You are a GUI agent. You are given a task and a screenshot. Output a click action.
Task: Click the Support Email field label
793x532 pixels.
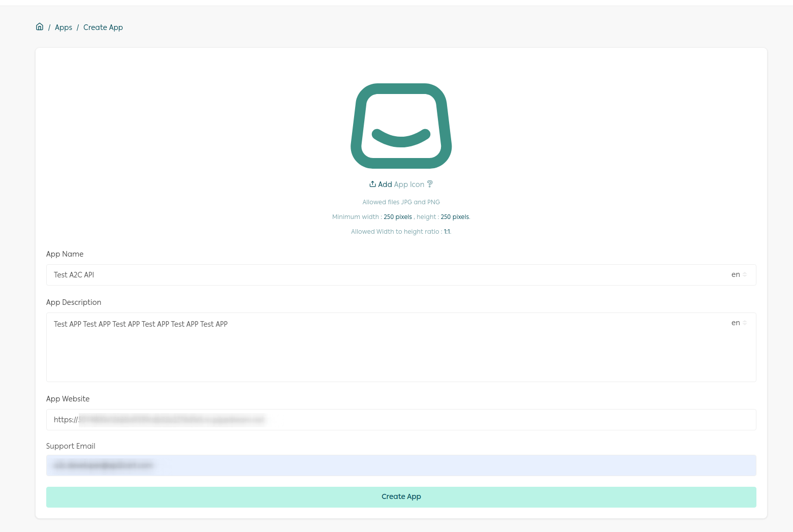tap(71, 446)
